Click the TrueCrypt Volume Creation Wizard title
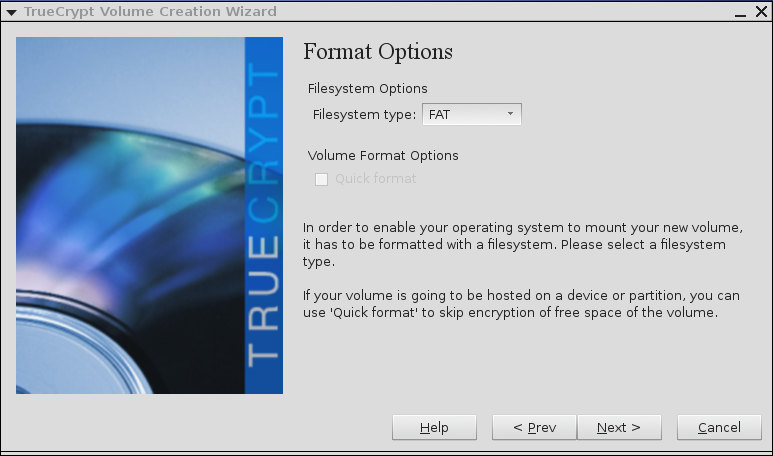This screenshot has height=456, width=773. pos(150,11)
